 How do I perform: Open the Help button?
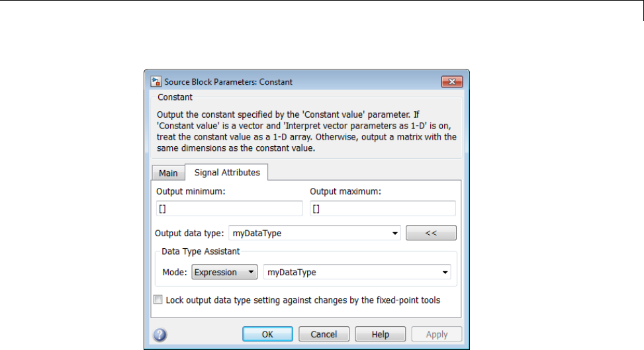point(380,334)
